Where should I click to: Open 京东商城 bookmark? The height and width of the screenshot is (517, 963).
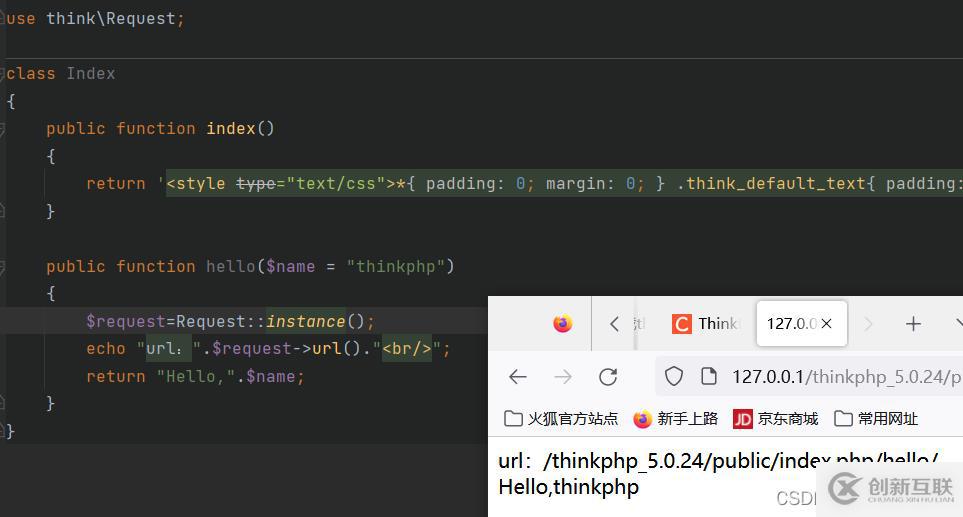(x=775, y=419)
